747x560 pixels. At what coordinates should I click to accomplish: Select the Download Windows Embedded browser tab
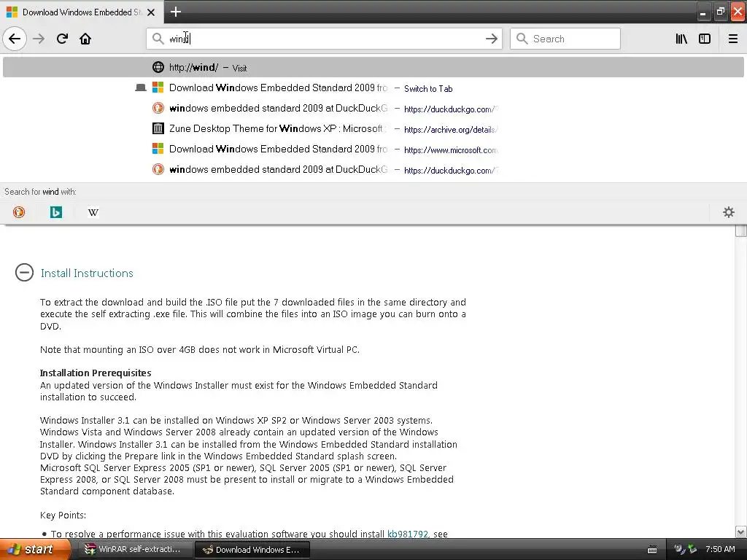click(x=81, y=12)
